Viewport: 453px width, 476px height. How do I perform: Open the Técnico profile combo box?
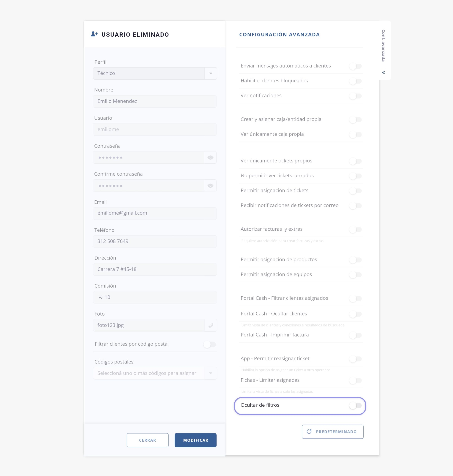148,73
